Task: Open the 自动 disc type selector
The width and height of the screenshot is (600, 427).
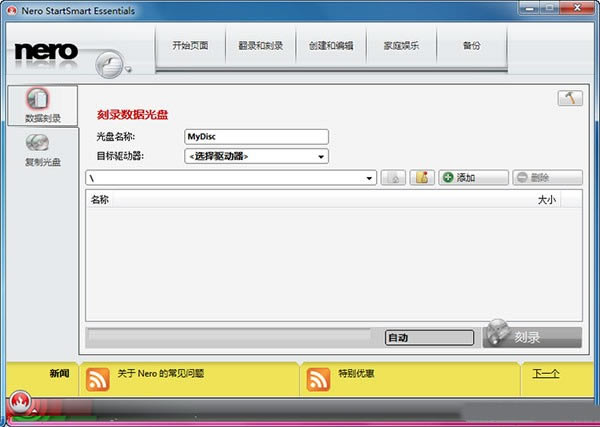Action: coord(429,338)
